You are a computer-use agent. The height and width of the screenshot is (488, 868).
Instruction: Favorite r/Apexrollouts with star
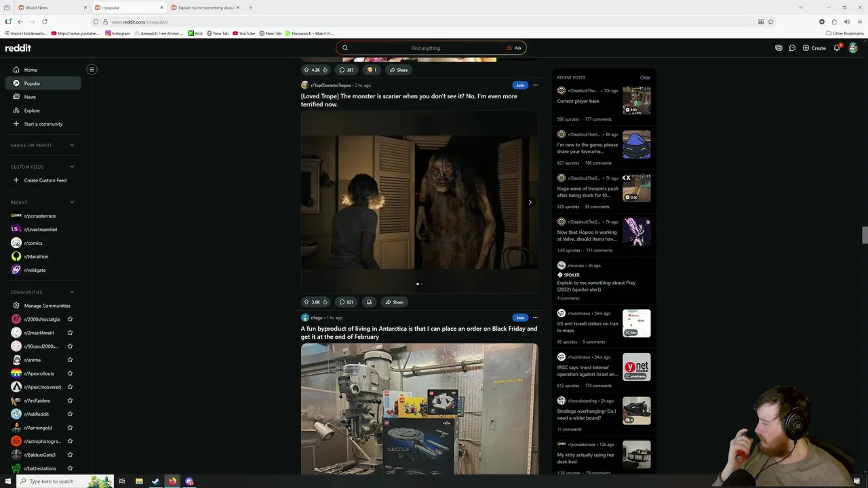pos(70,373)
